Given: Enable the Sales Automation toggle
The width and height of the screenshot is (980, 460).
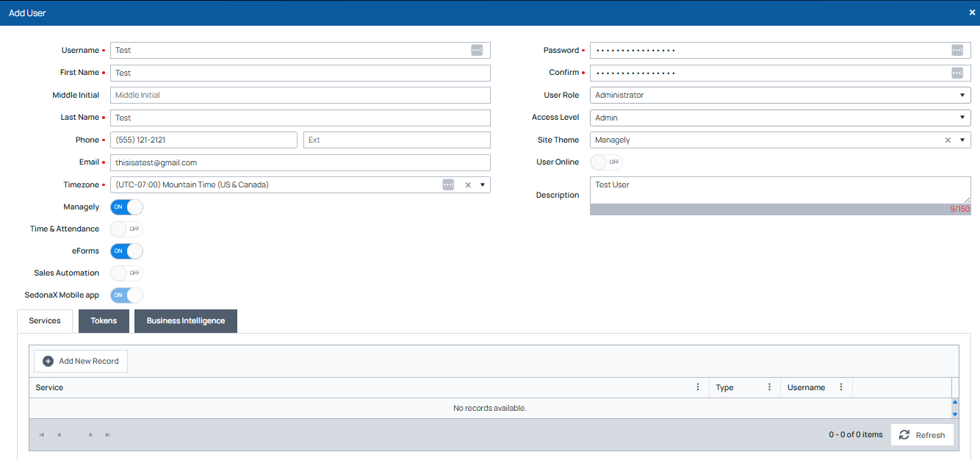Looking at the screenshot, I should click(x=126, y=273).
